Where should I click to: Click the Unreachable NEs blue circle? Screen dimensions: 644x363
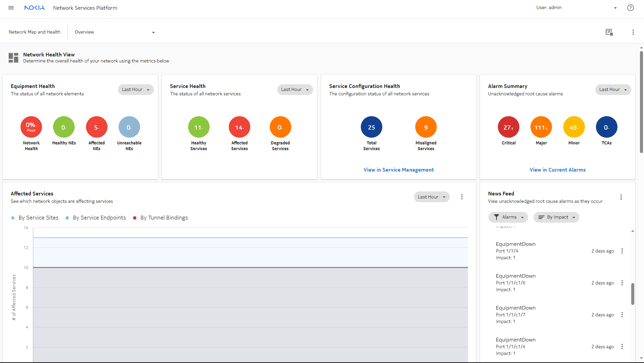click(129, 127)
